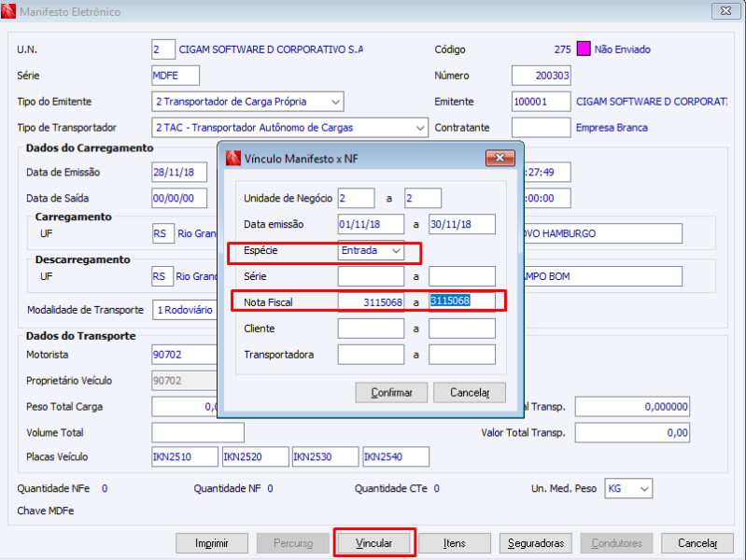
Task: Click the Série field showing MDFE
Action: pyautogui.click(x=176, y=76)
